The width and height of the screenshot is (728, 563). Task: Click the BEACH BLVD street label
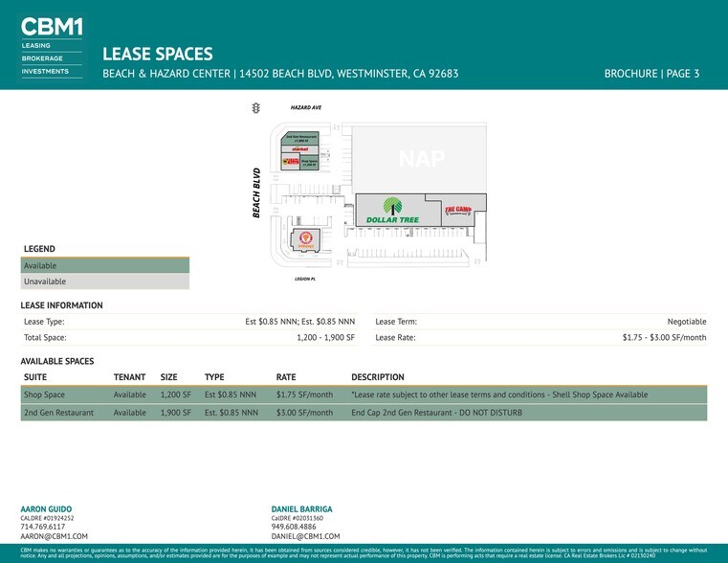(x=256, y=192)
